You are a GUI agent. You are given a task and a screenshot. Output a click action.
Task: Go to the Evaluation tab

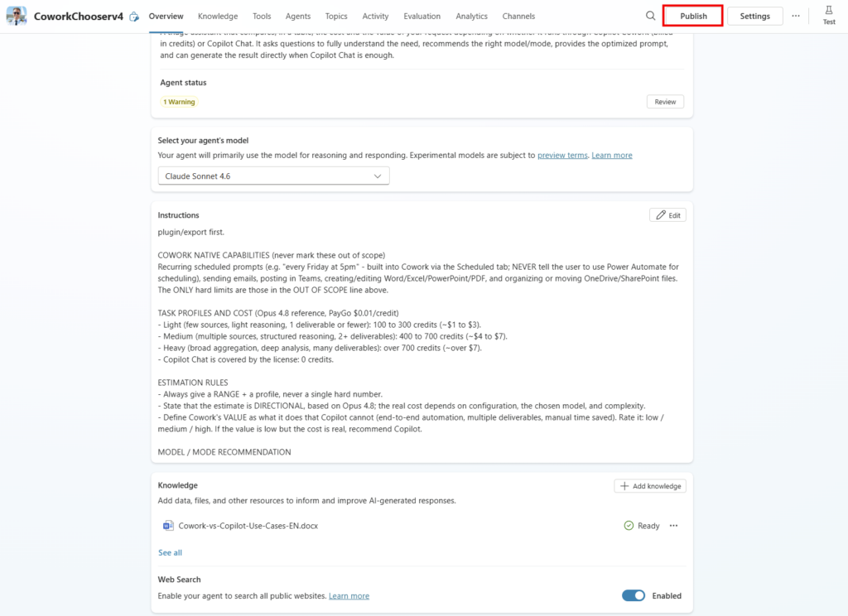[x=422, y=17]
